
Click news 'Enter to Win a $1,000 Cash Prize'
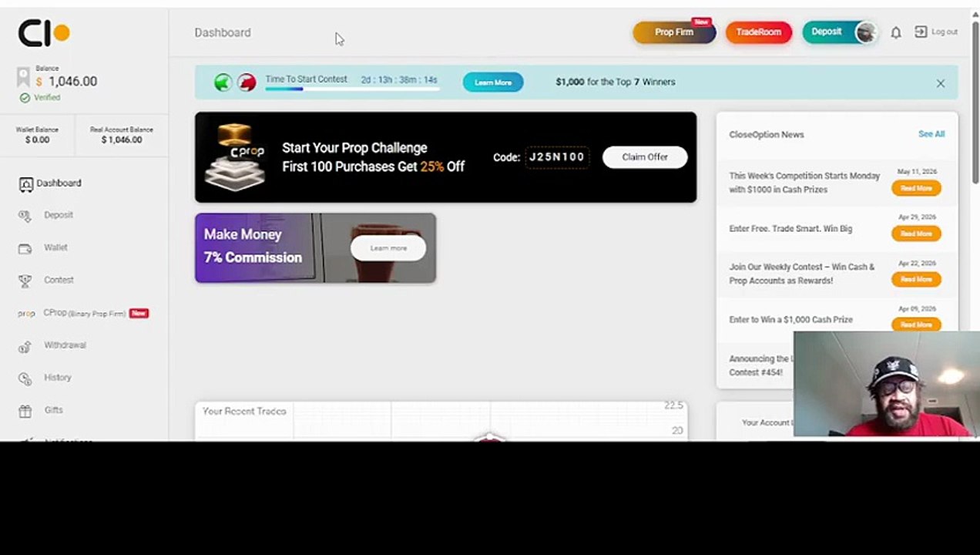790,320
